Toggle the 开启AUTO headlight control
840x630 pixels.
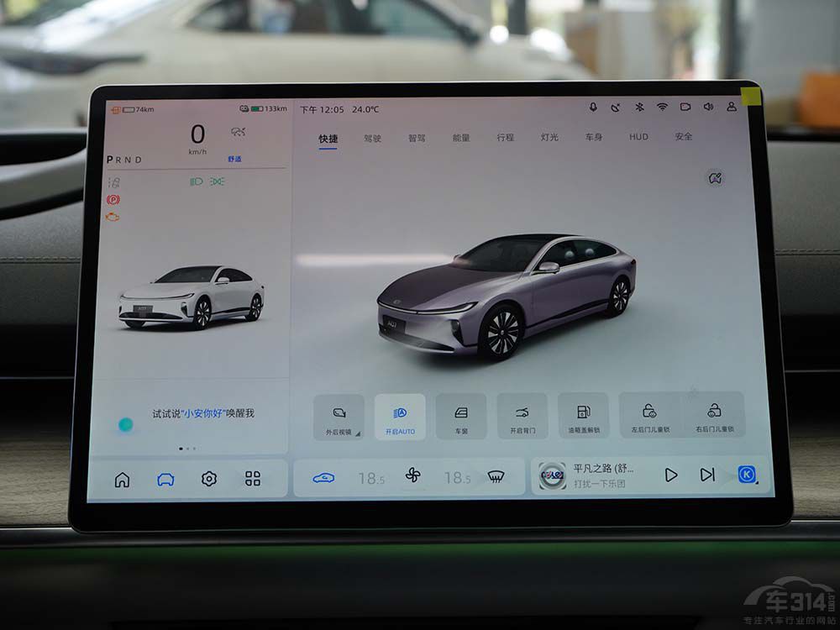coord(400,417)
